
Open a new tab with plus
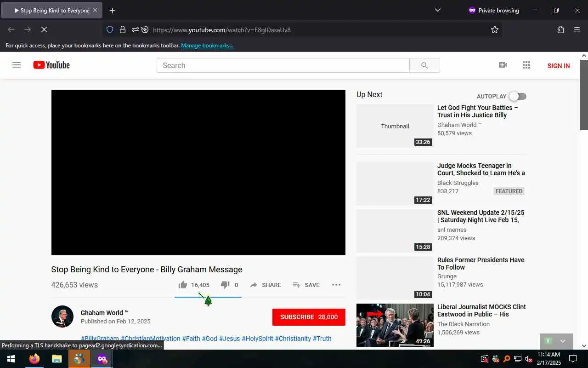tap(112, 10)
